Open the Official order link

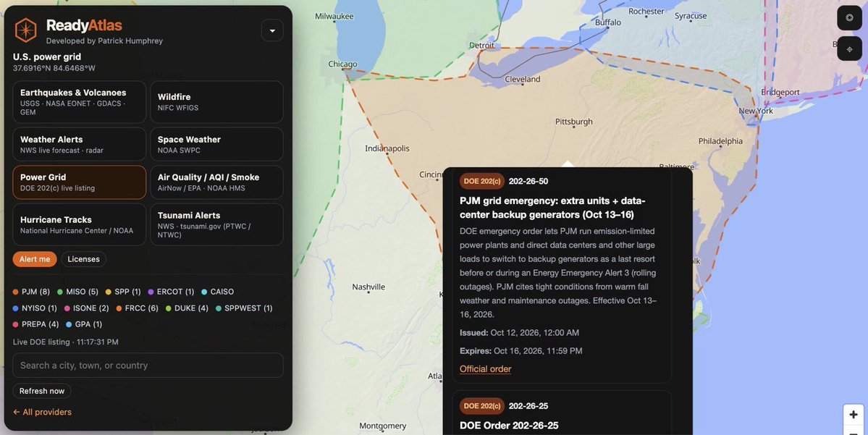pyautogui.click(x=486, y=368)
